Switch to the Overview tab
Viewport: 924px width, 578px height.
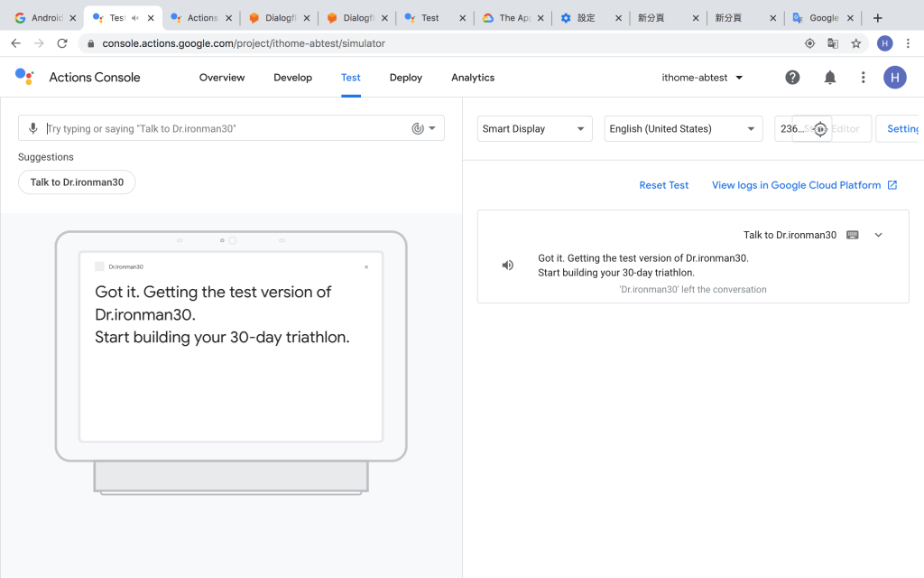pyautogui.click(x=222, y=78)
